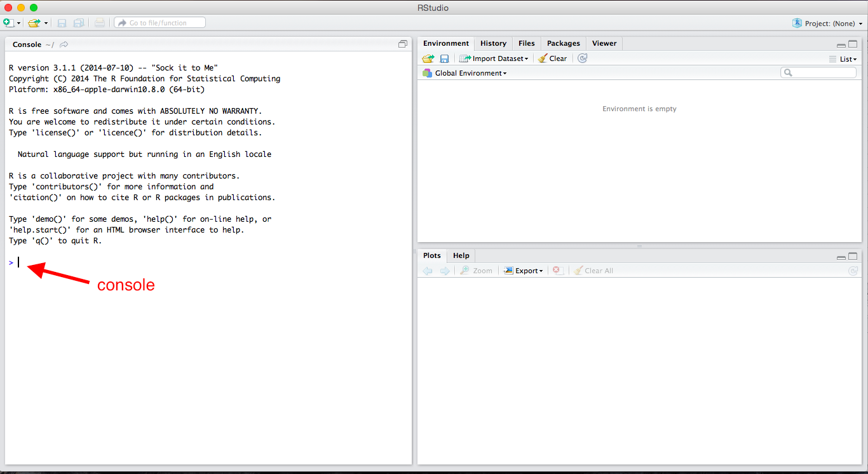
Task: Open the List view dropdown
Action: click(843, 59)
